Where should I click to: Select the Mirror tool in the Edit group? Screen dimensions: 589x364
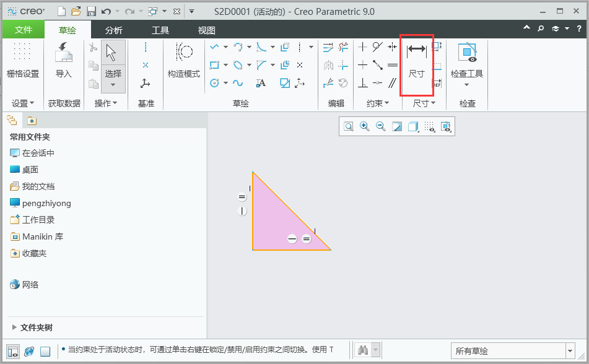pos(327,64)
